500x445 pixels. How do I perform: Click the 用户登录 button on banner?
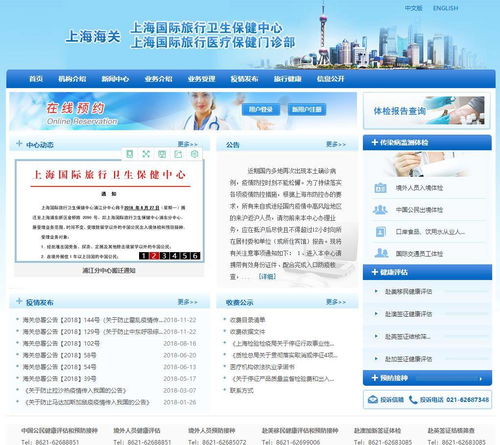pyautogui.click(x=261, y=109)
